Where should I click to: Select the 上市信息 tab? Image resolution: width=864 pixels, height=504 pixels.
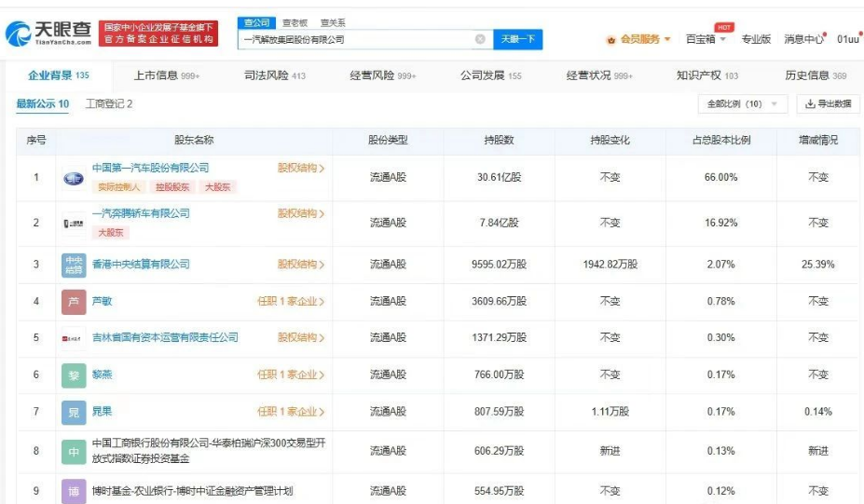167,75
